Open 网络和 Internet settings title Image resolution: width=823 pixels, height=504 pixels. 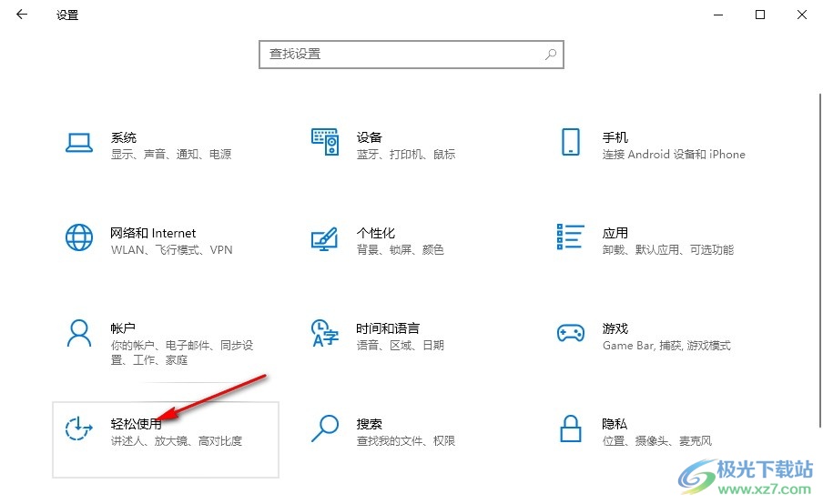pos(153,233)
